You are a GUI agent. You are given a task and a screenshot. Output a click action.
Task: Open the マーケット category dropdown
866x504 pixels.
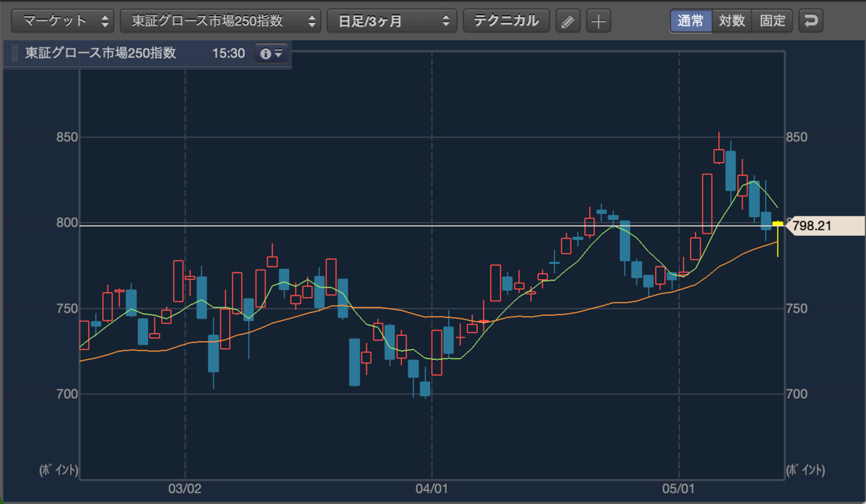(64, 21)
